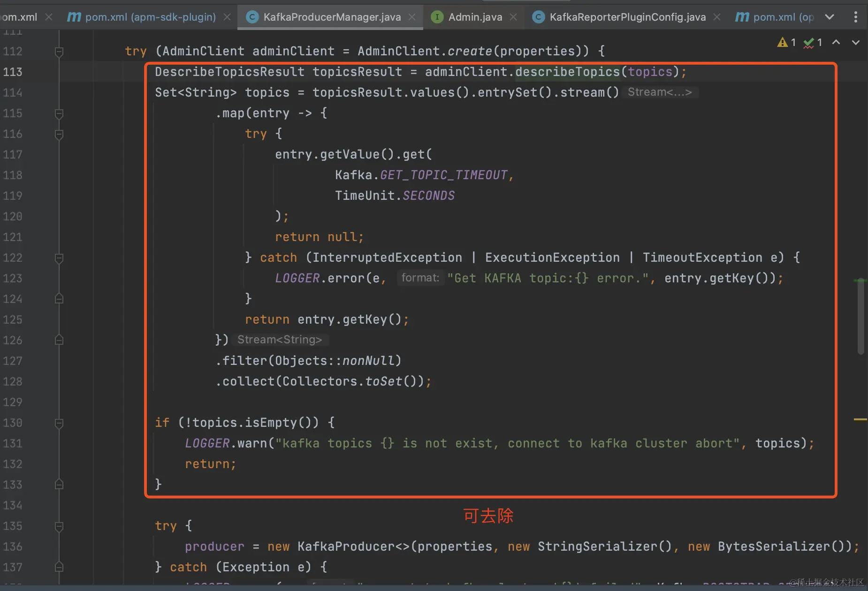868x591 pixels.
Task: Click the LOGGER.warn statement on line 131
Action: [500, 443]
